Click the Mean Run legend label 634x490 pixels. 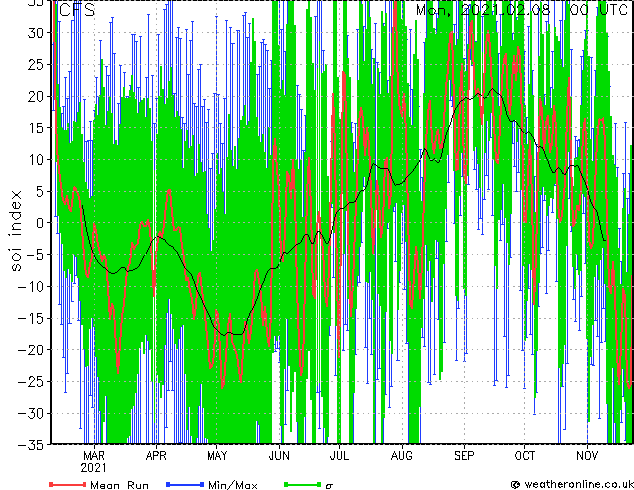point(120,485)
